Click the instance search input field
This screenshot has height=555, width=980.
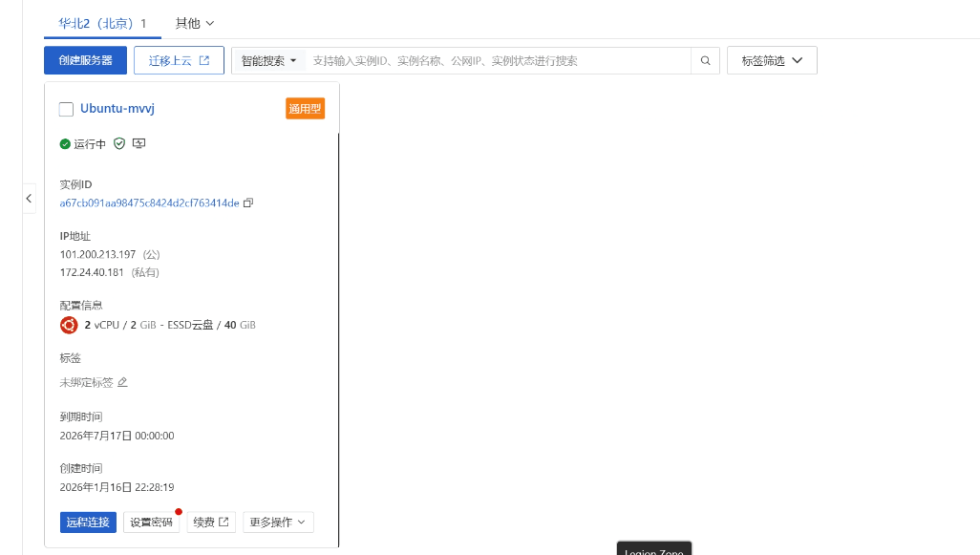[497, 61]
